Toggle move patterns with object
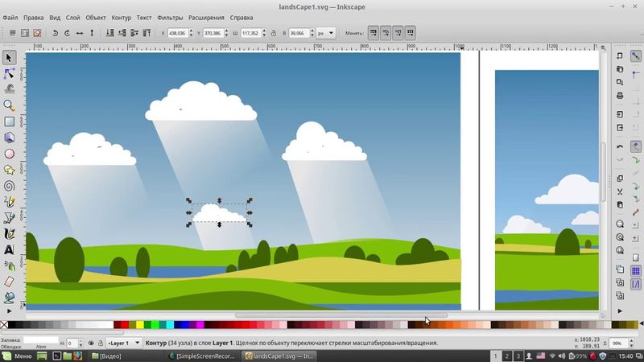644x362 pixels. pos(411,33)
